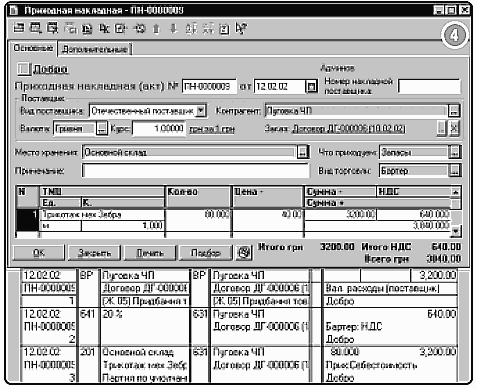The image size is (477, 390).
Task: Click account 201 in the journal
Action: 87,352
